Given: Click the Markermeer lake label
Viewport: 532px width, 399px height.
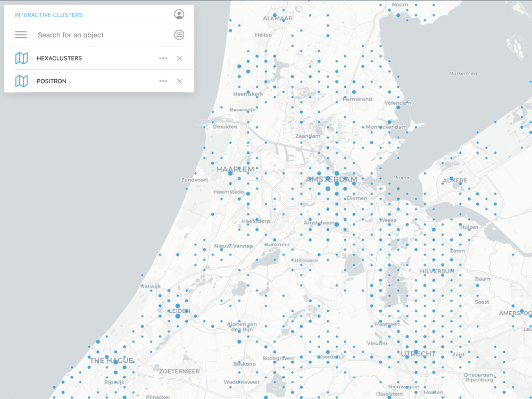Looking at the screenshot, I should (463, 73).
